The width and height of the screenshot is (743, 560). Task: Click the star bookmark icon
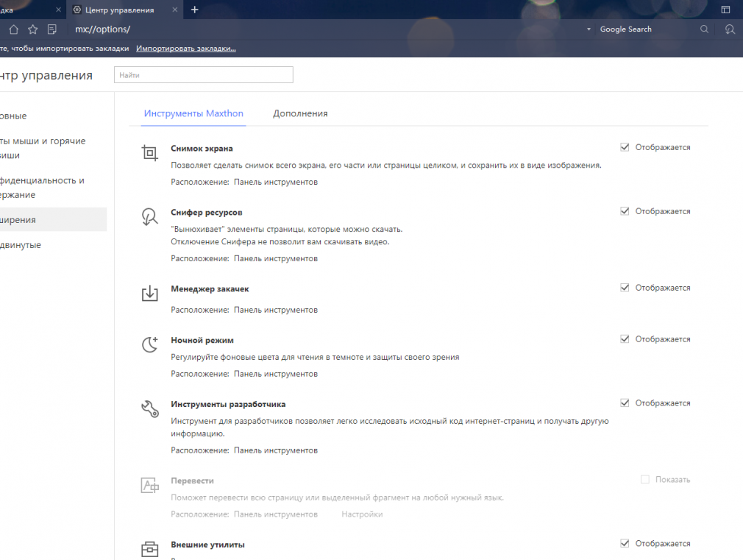pos(32,29)
